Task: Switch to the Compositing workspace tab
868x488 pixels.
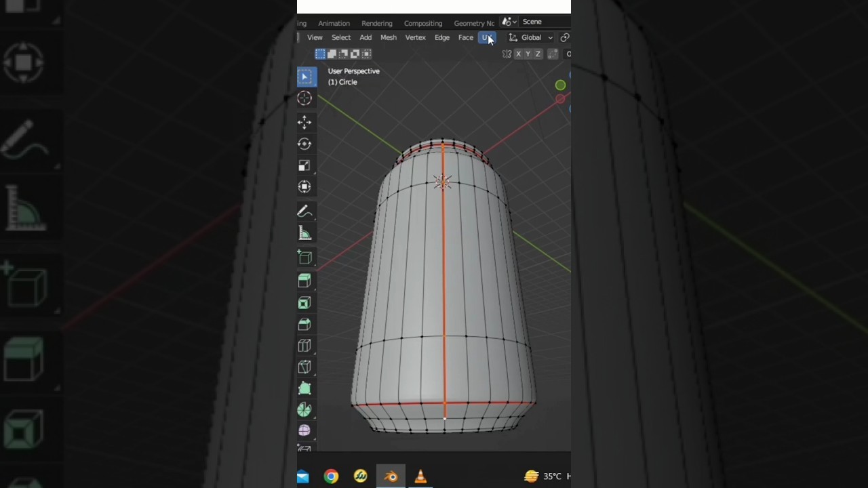Action: (423, 24)
